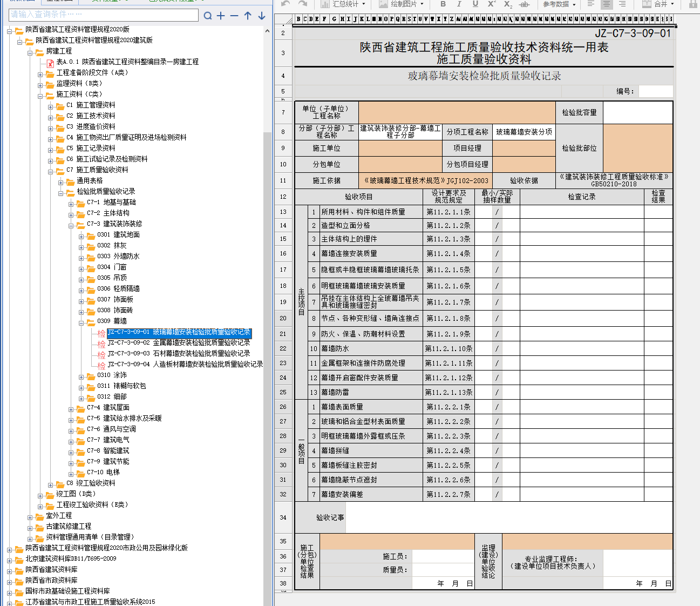The image size is (700, 606).
Task: Open 金属幕墙安装检验批质量验收记录 form
Action: 179,342
